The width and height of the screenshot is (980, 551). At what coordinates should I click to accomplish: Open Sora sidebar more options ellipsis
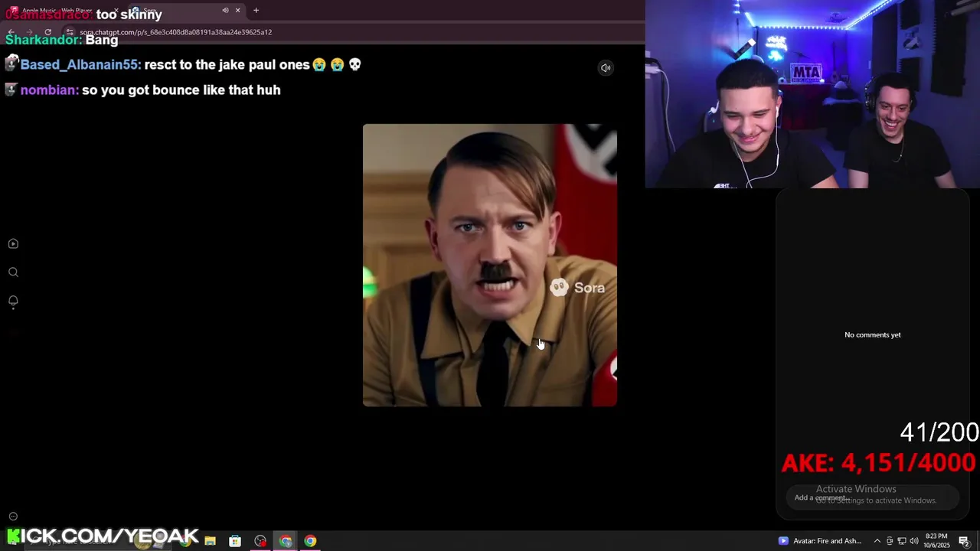click(x=13, y=517)
